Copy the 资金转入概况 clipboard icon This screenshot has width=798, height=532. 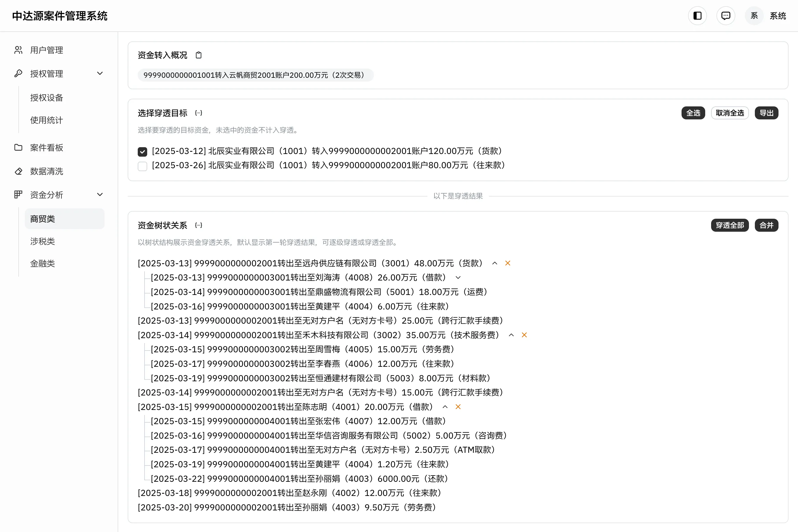pyautogui.click(x=199, y=55)
